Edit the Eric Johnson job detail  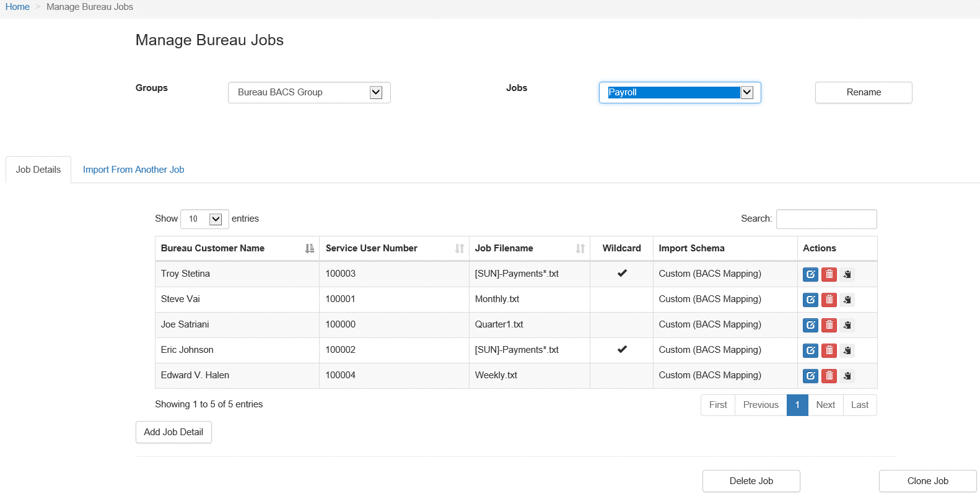click(x=810, y=350)
